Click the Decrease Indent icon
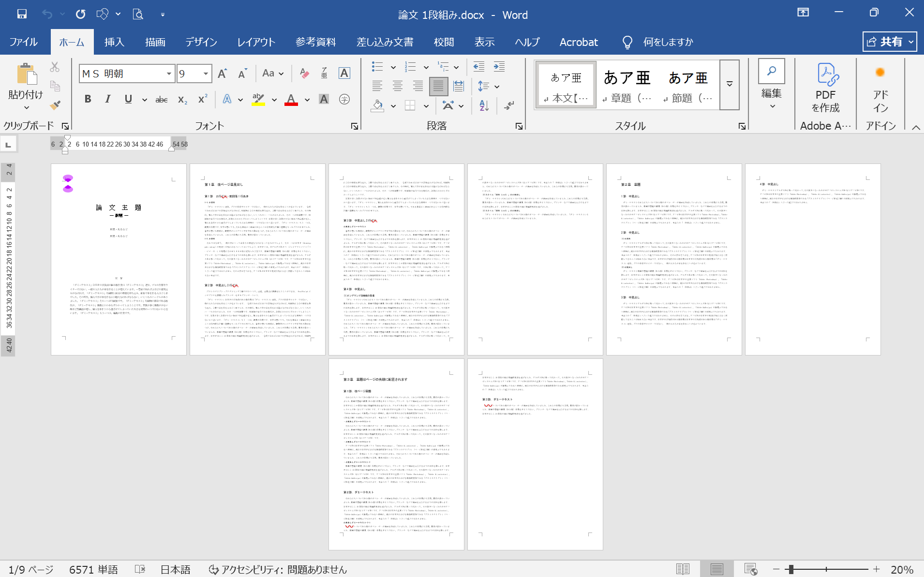 pyautogui.click(x=478, y=67)
